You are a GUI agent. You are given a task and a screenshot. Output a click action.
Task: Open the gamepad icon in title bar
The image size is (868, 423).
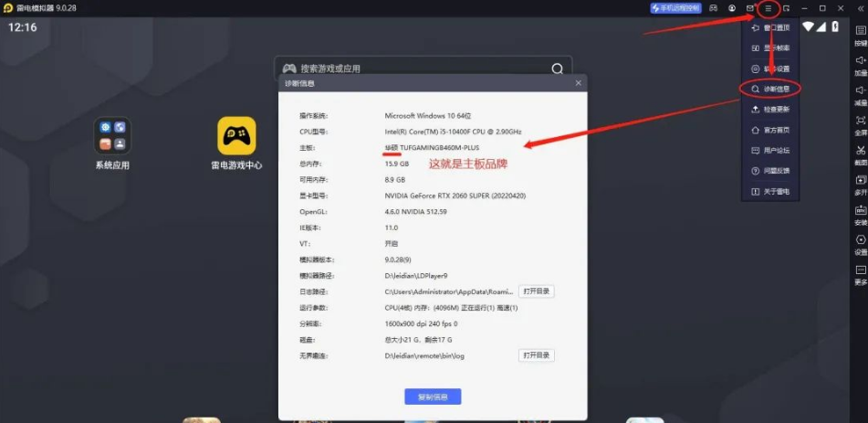[x=713, y=8]
